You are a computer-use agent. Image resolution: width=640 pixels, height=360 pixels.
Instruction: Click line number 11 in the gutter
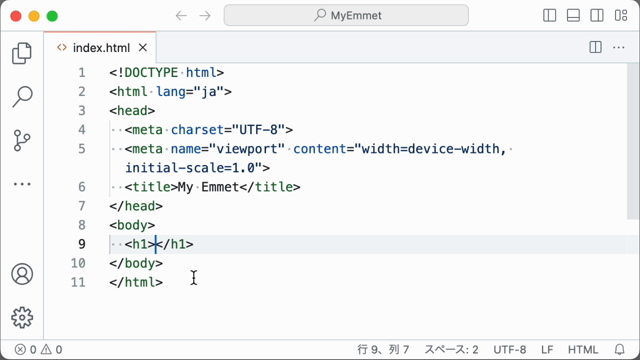[78, 282]
